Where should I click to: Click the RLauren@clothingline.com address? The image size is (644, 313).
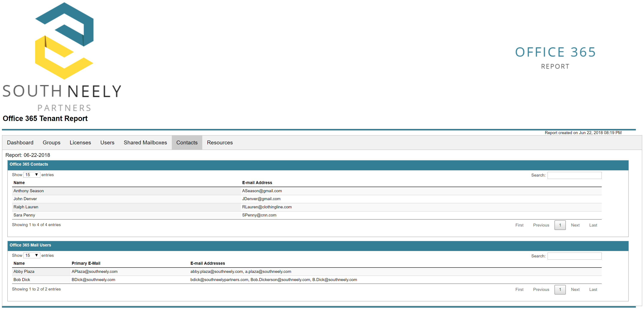pyautogui.click(x=267, y=207)
